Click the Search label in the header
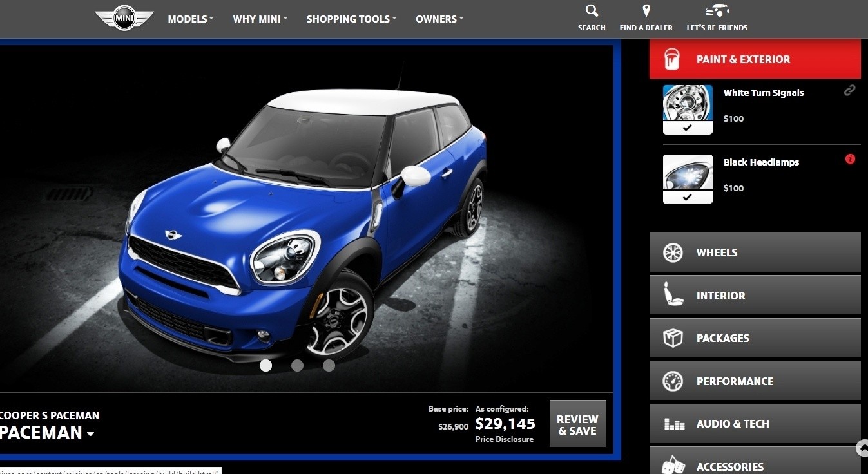Screen dimensions: 868x474 pos(592,28)
